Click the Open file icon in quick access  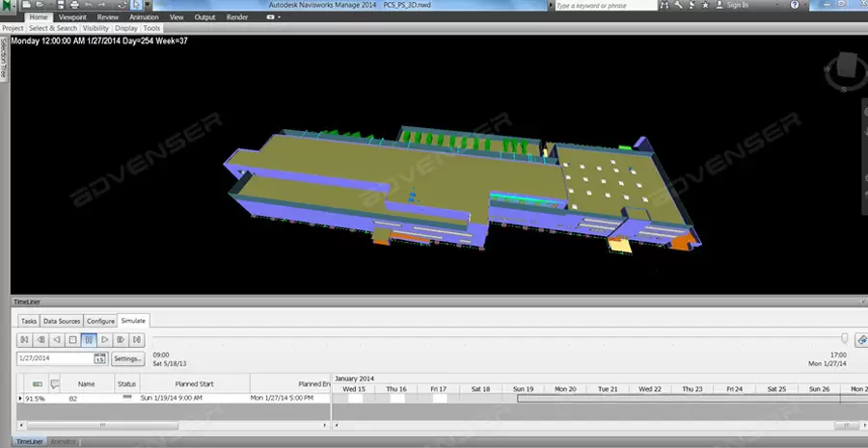[x=41, y=5]
